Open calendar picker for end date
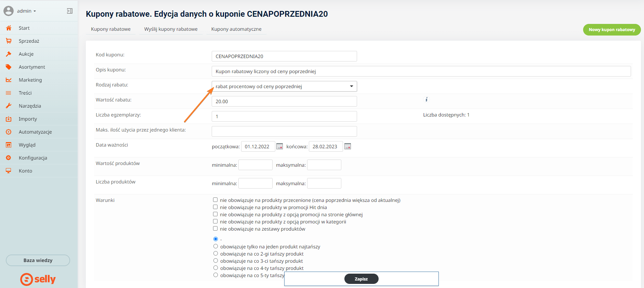 pos(347,147)
